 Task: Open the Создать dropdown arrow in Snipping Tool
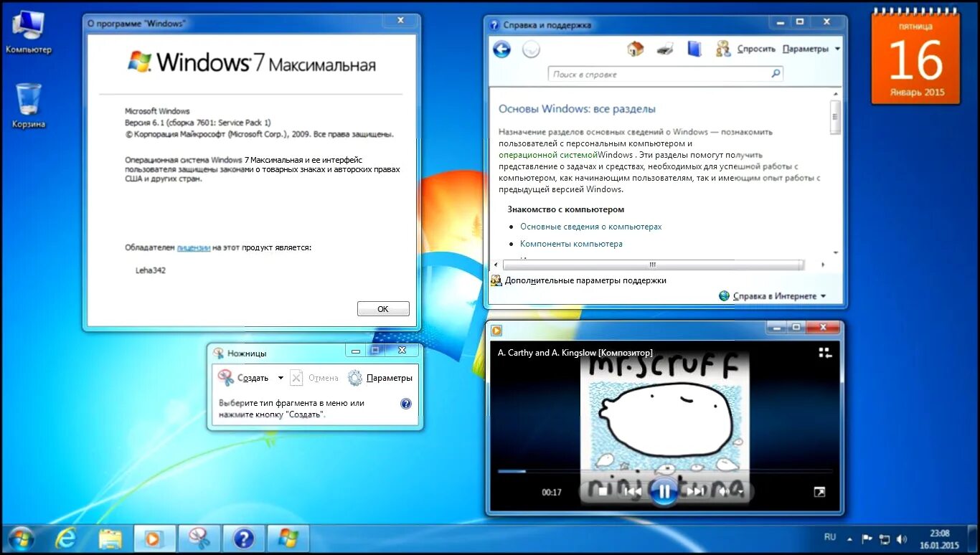(281, 378)
